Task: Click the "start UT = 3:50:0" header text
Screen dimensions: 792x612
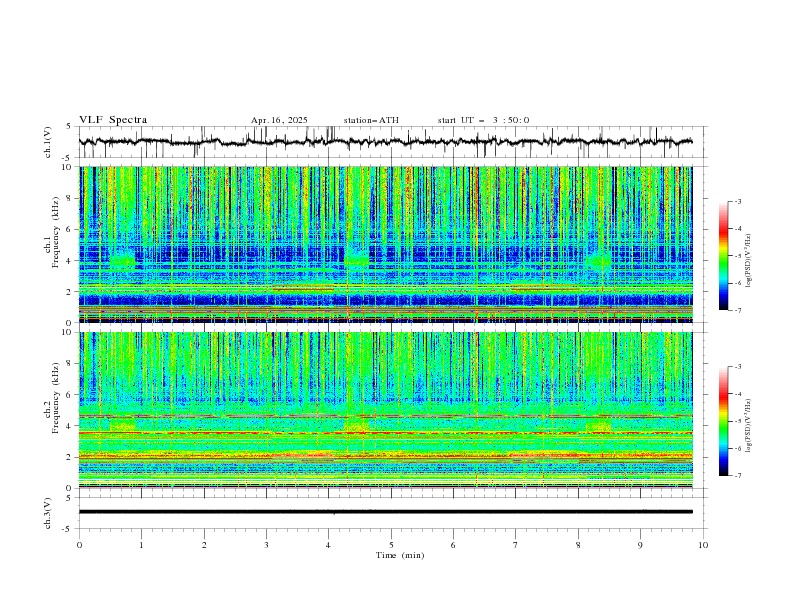Action: [483, 120]
